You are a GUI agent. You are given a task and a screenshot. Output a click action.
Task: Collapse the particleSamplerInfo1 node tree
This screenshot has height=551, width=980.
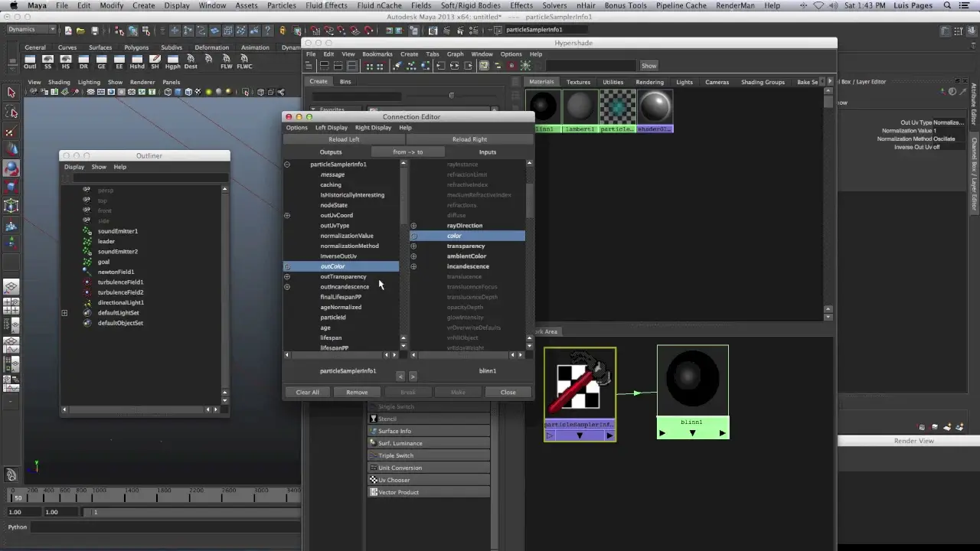[287, 165]
